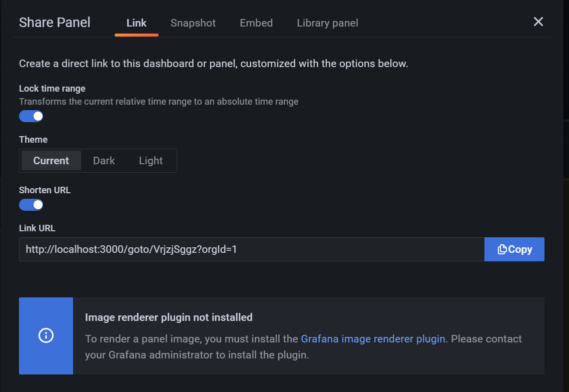Click the 'Image renderer plugin not installed' heading
This screenshot has height=392, width=569.
(169, 317)
